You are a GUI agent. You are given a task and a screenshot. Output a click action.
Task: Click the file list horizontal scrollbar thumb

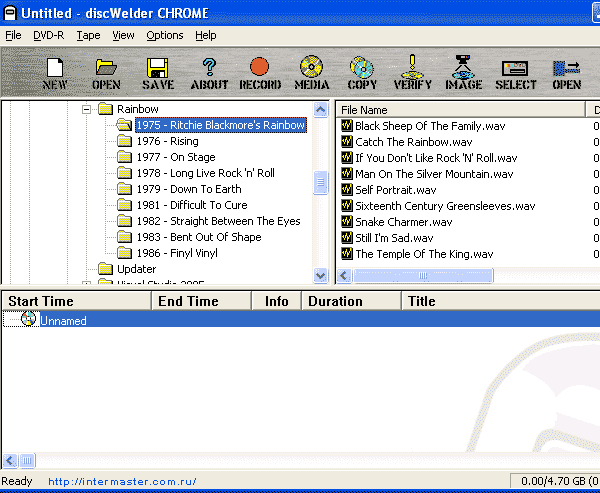tap(423, 276)
